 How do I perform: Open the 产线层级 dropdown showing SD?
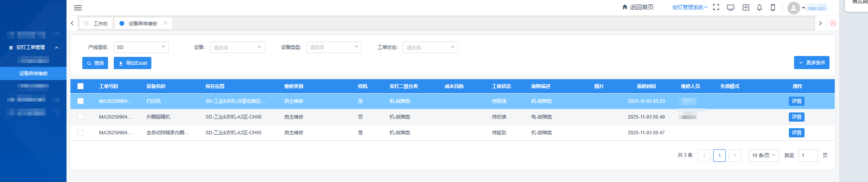141,47
